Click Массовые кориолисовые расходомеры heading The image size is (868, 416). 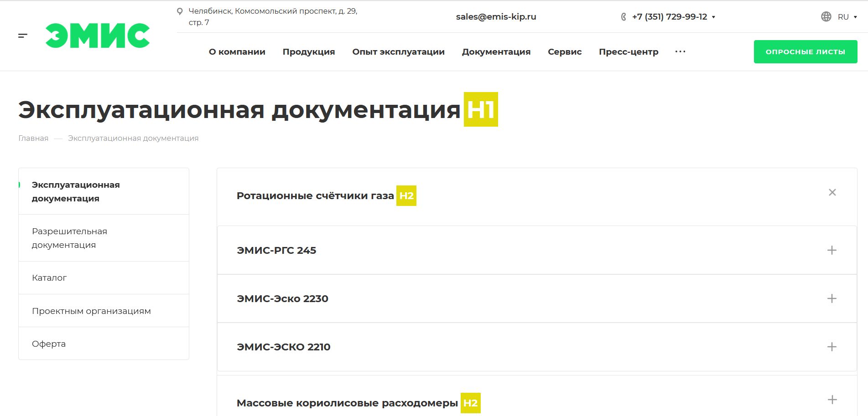[x=347, y=403]
